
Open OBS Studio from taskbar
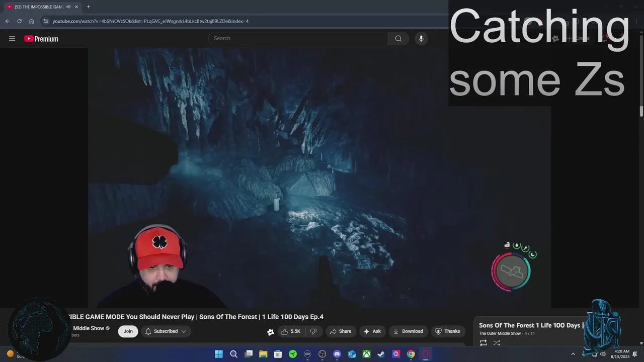tap(323, 354)
